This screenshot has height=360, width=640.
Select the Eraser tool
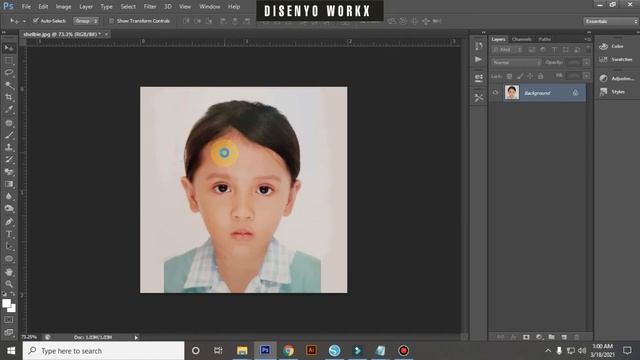(x=9, y=171)
